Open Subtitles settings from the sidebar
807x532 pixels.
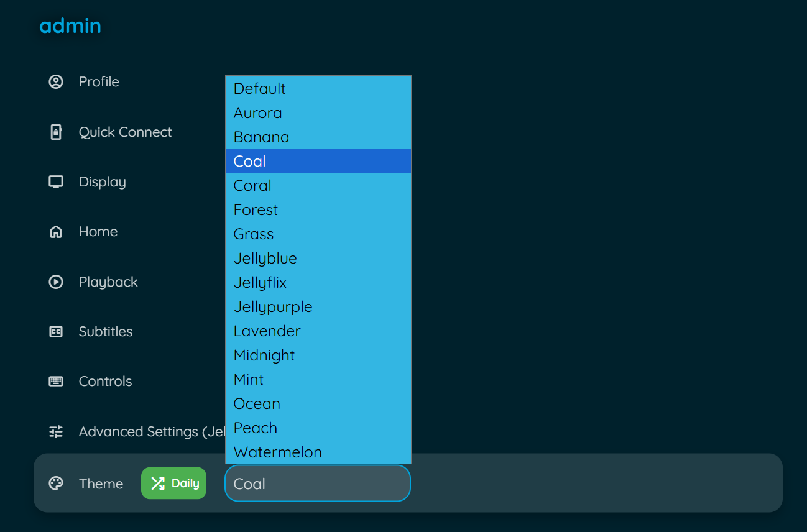coord(105,331)
